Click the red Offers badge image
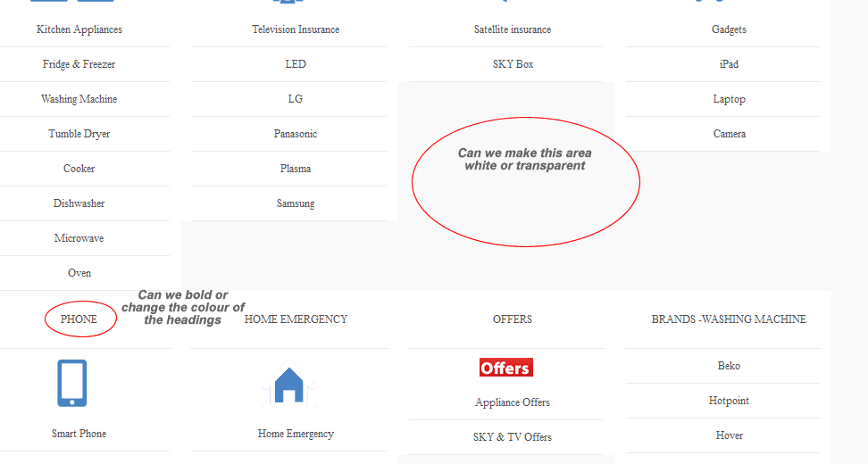 click(x=505, y=368)
